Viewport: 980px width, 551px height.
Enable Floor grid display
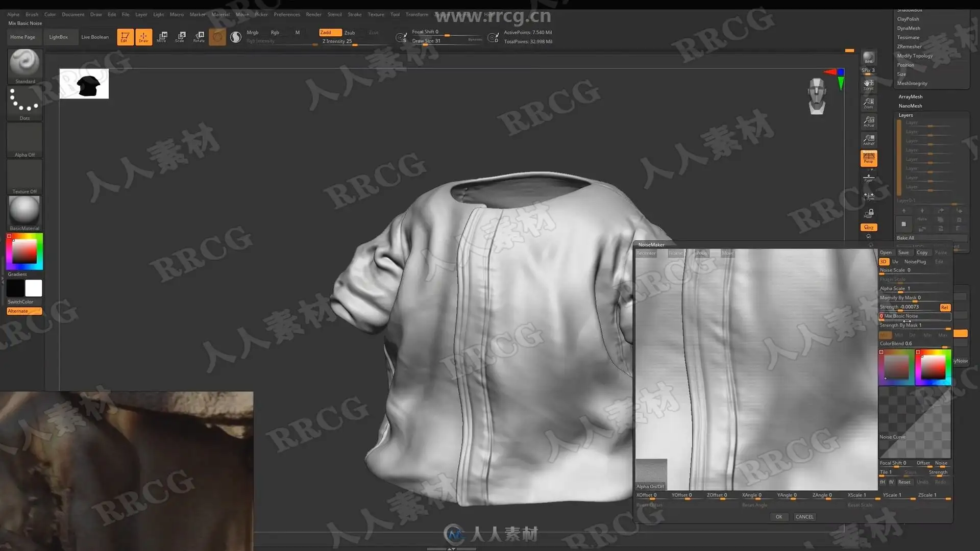click(x=868, y=177)
